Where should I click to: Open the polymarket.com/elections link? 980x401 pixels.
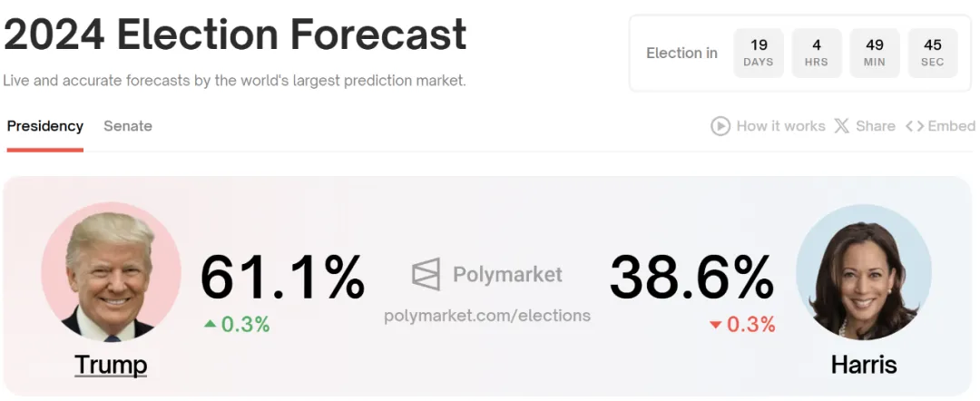click(x=487, y=316)
